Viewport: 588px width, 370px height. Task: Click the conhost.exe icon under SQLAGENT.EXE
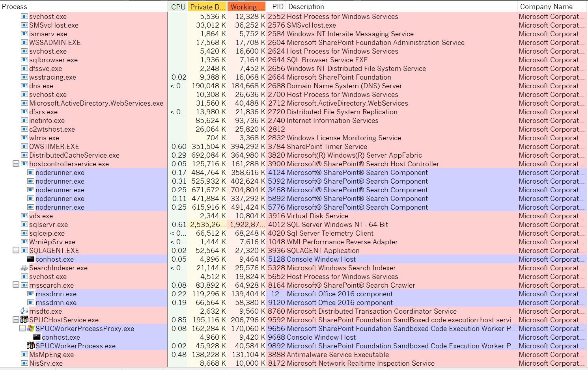click(31, 259)
